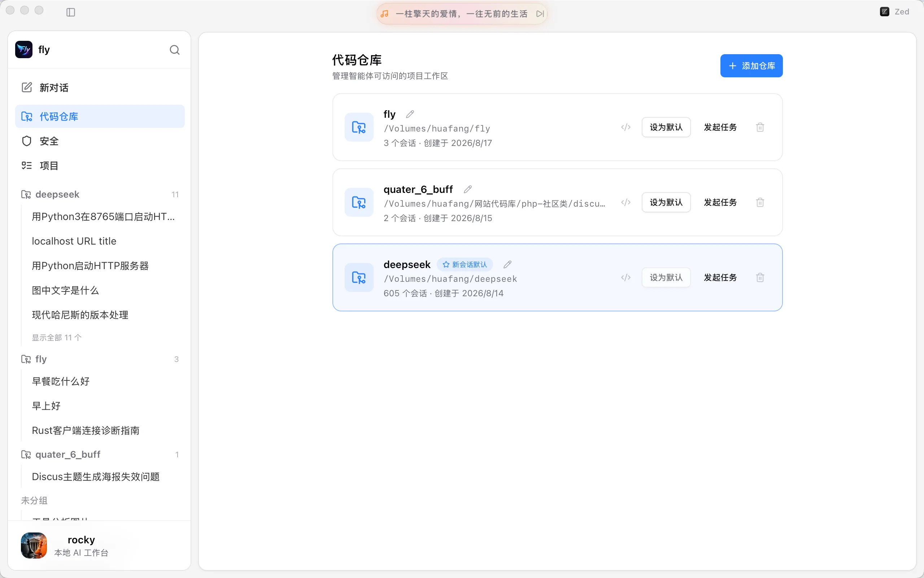Delete the deepseek repository
Screen dimensions: 924x578
coord(760,277)
